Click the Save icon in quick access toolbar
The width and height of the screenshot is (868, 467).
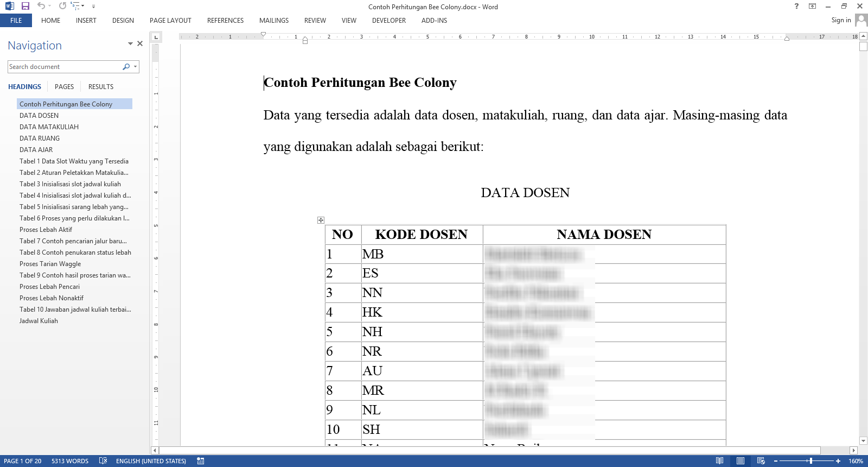pos(25,6)
